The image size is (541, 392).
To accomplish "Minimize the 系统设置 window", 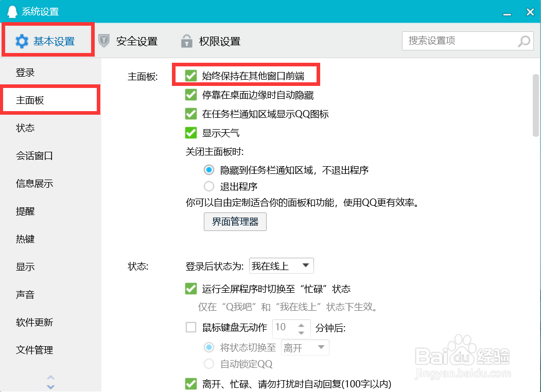I will 507,14.
